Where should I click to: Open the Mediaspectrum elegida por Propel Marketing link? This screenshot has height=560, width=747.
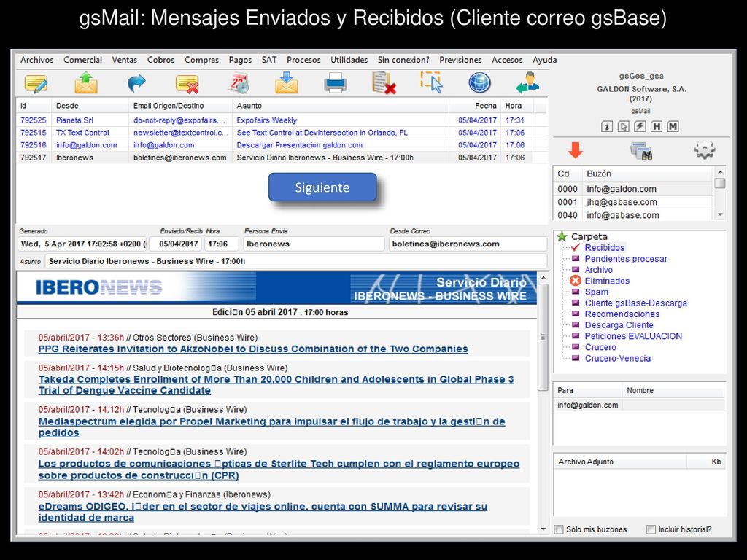pos(271,427)
